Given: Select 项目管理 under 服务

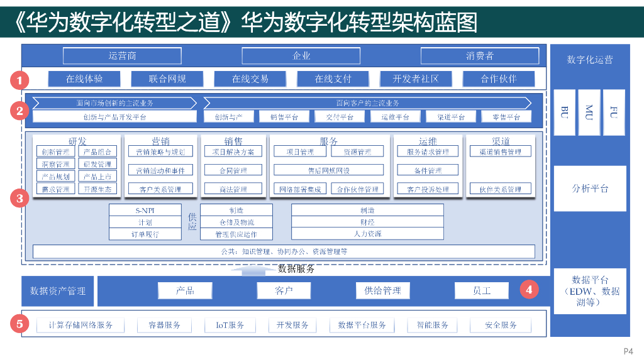Looking at the screenshot, I should pos(300,151).
